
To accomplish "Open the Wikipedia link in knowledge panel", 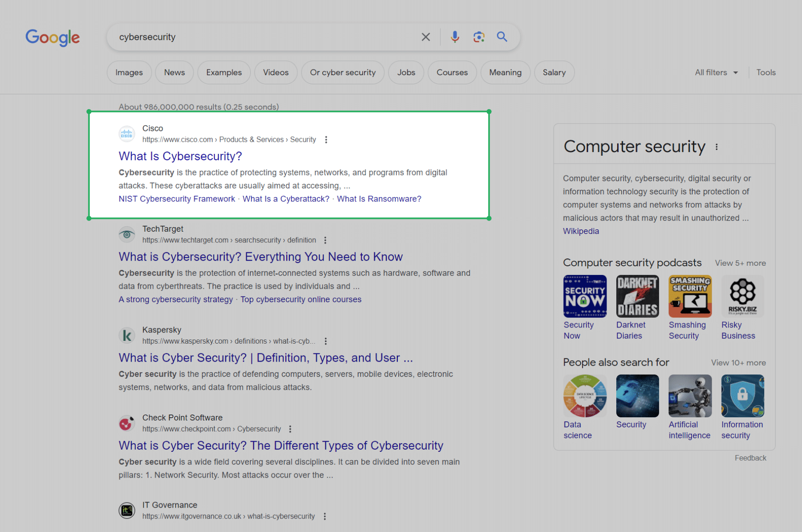I will 581,231.
